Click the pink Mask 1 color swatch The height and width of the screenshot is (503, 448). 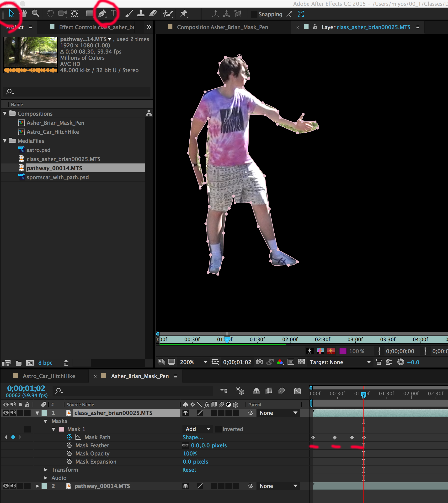tap(62, 429)
